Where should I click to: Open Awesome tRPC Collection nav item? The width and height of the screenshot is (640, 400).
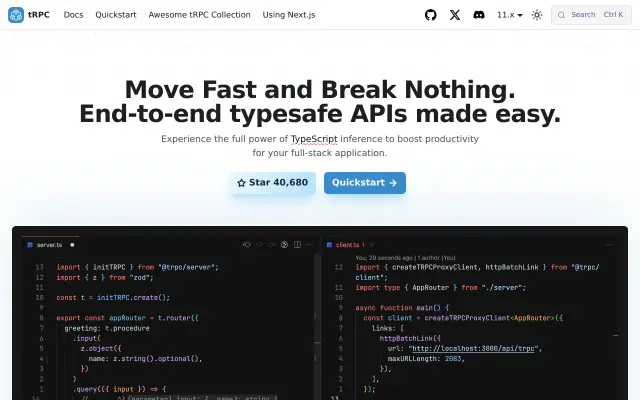tap(200, 15)
